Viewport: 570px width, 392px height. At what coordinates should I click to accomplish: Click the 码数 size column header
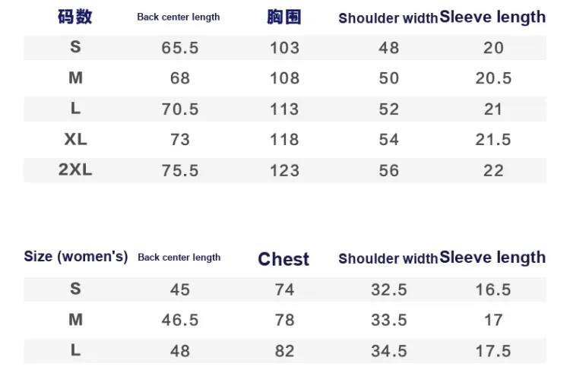75,17
